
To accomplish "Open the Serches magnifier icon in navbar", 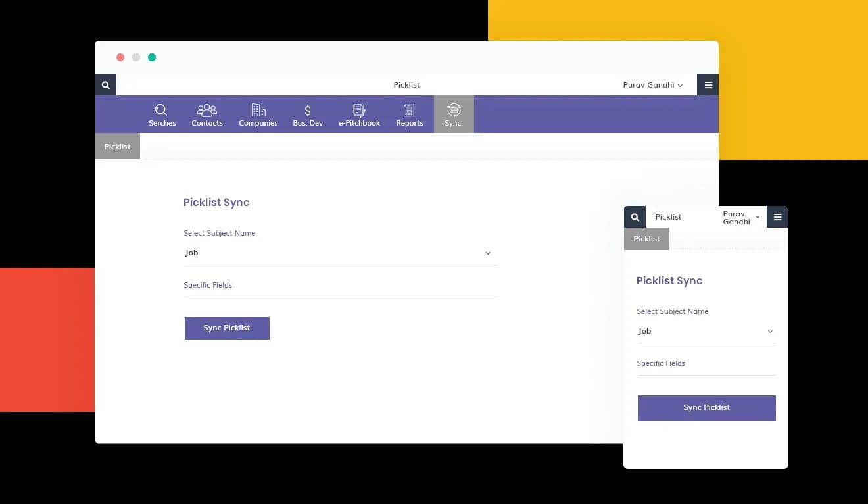I will pyautogui.click(x=161, y=110).
